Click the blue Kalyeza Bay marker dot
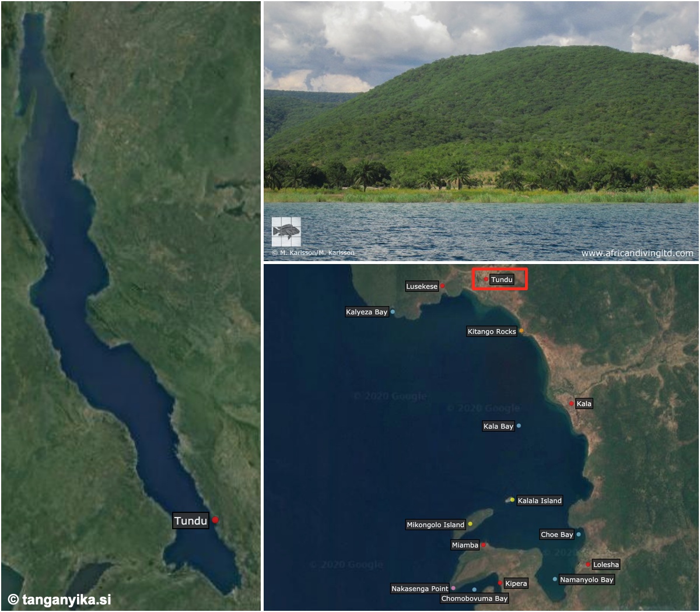The width and height of the screenshot is (700, 612). point(393,312)
